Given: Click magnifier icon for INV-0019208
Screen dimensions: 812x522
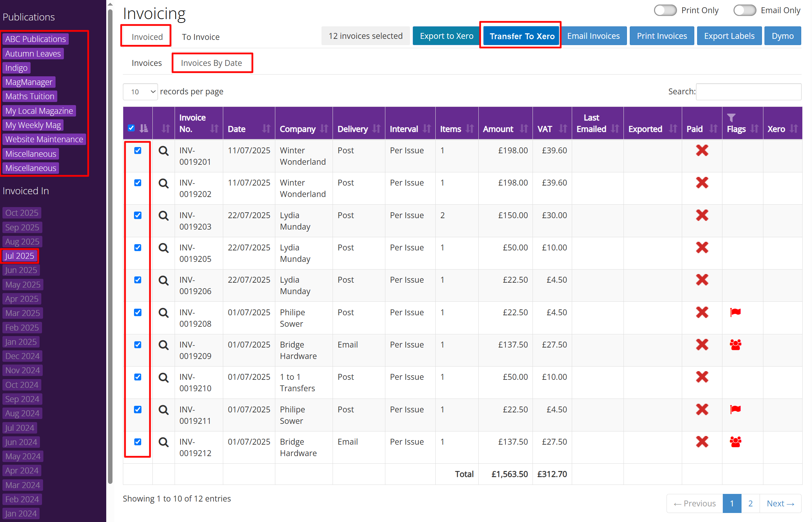Looking at the screenshot, I should (x=164, y=313).
